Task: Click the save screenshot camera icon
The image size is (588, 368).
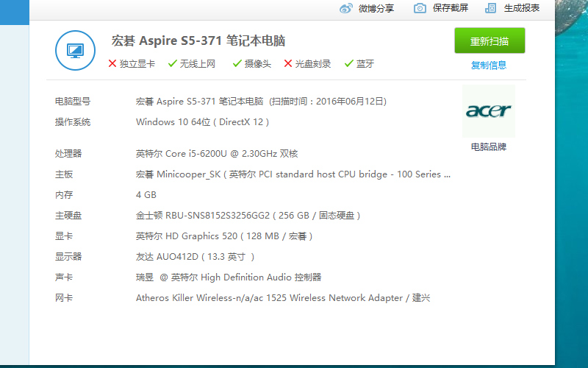Action: pos(420,8)
